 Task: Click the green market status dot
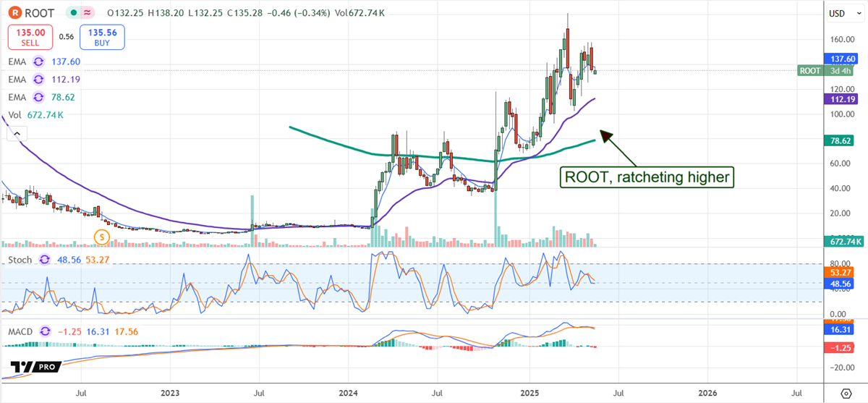click(x=72, y=13)
